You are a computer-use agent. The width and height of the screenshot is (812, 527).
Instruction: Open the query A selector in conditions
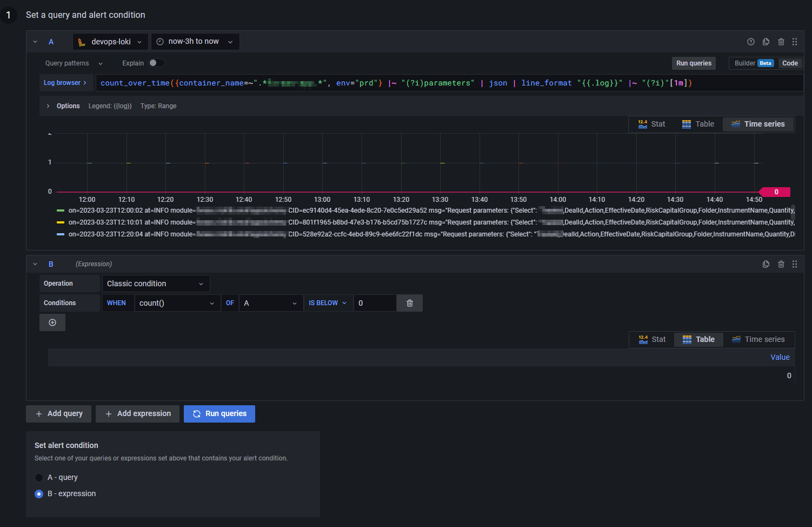tap(271, 303)
